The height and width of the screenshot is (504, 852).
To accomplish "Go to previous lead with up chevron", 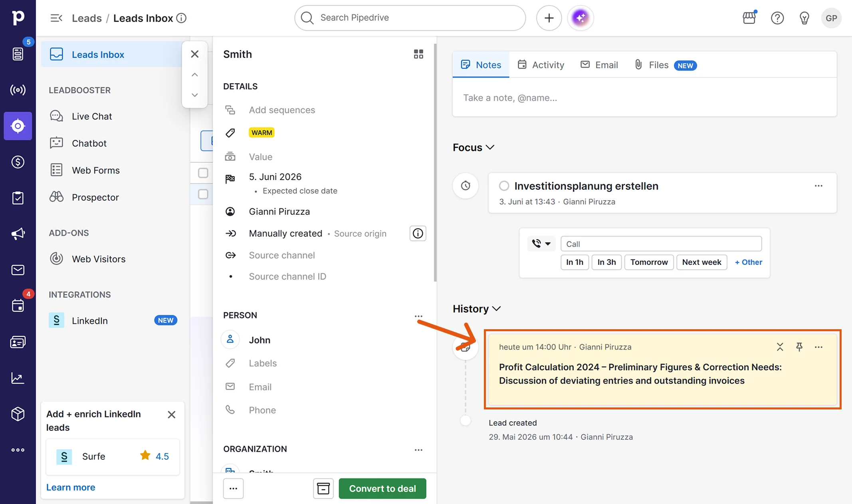I will point(194,75).
